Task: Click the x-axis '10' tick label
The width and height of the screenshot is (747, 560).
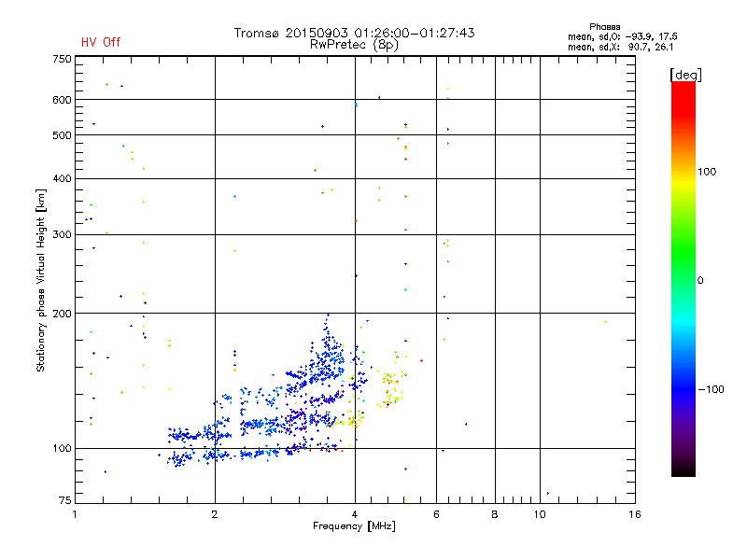Action: [540, 514]
